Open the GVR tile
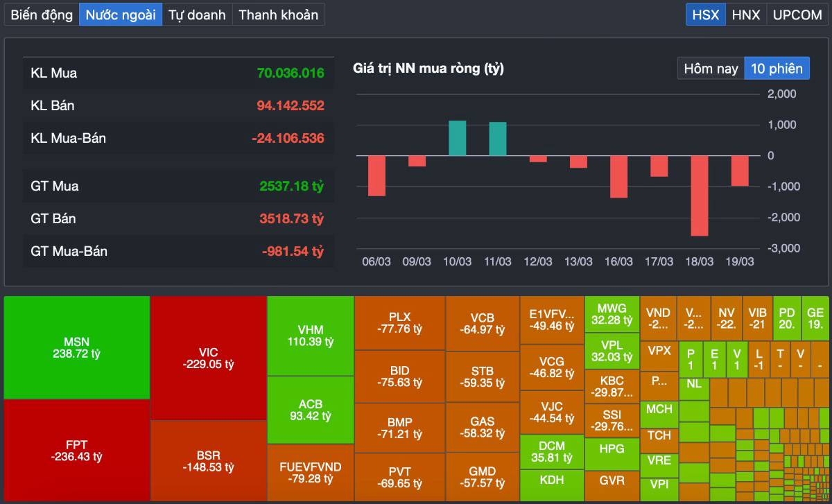Screen dimensions: 832x504 point(612,486)
